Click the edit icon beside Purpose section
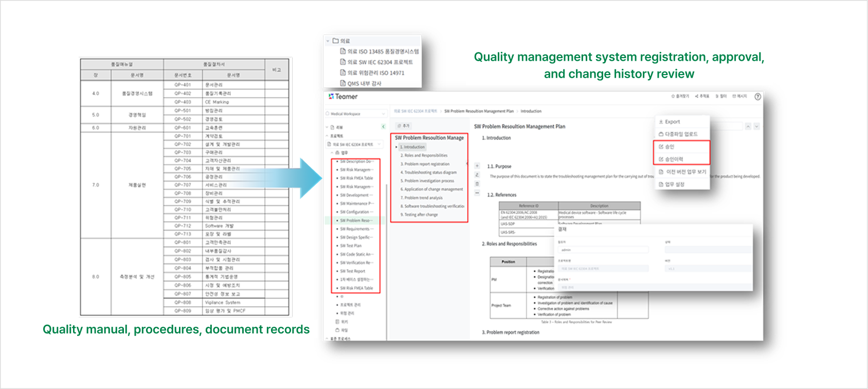Image resolution: width=868 pixels, height=389 pixels. click(477, 175)
